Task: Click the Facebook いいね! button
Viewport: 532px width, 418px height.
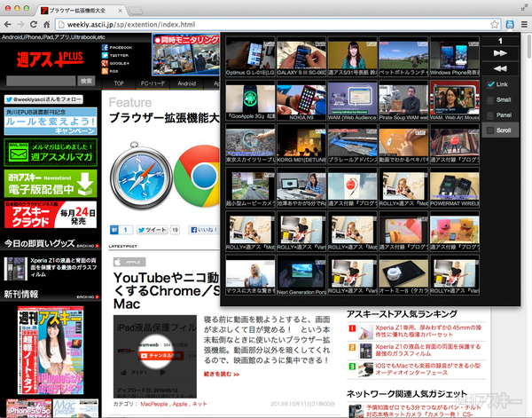Action: pos(204,230)
